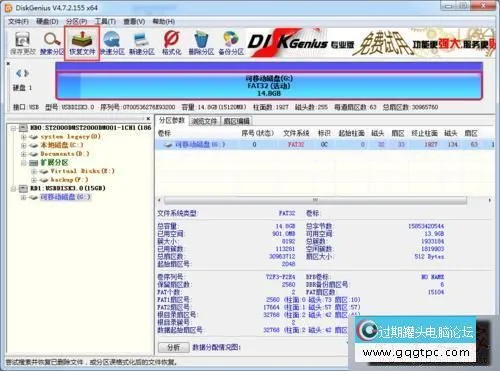Select the Quick Partition tool
This screenshot has width=500, height=371.
[x=112, y=43]
